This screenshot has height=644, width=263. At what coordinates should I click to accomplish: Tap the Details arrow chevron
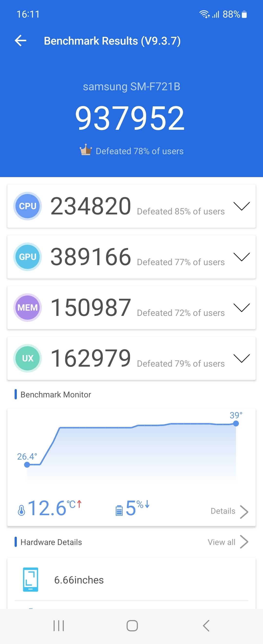click(x=244, y=512)
